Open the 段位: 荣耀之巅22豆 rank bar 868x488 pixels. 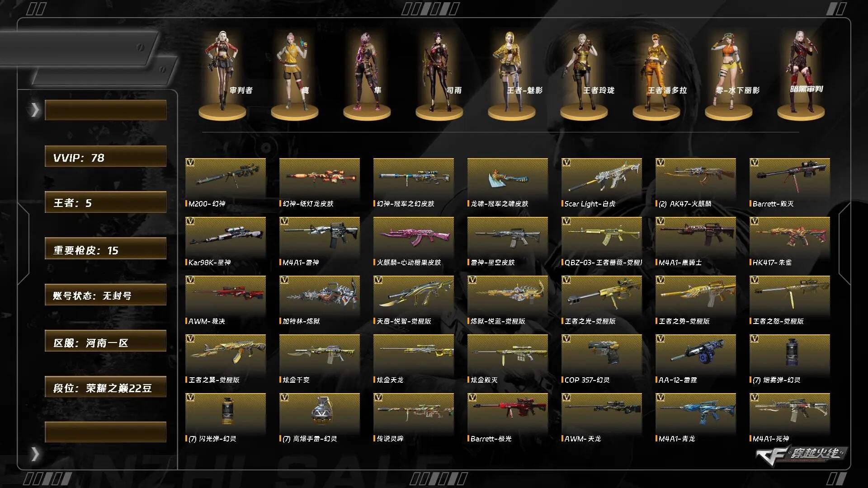click(105, 387)
